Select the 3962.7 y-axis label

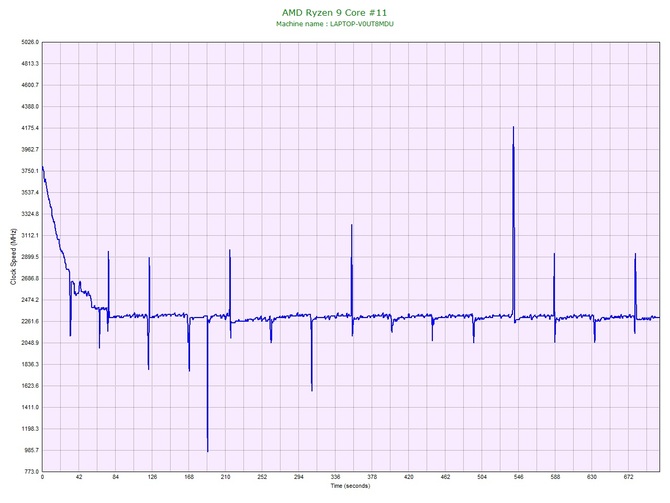30,150
